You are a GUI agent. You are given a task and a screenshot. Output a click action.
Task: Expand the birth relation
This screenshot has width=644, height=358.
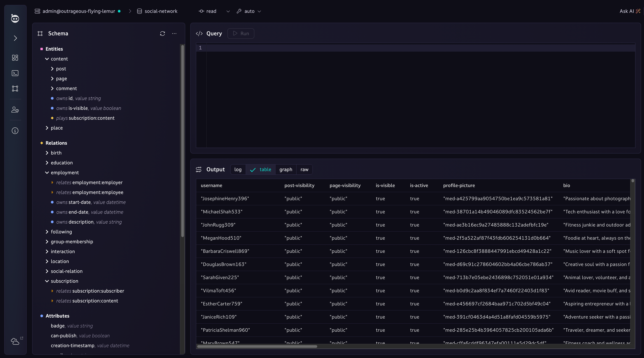(47, 153)
